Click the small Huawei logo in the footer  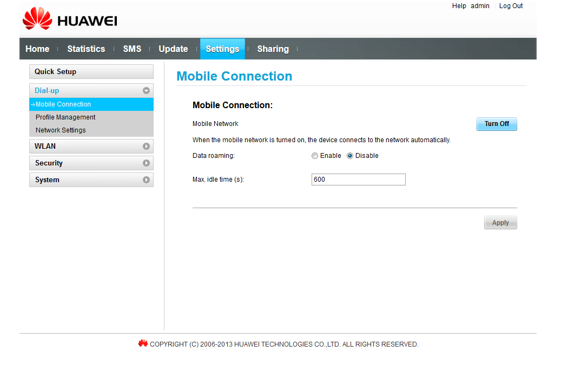143,343
